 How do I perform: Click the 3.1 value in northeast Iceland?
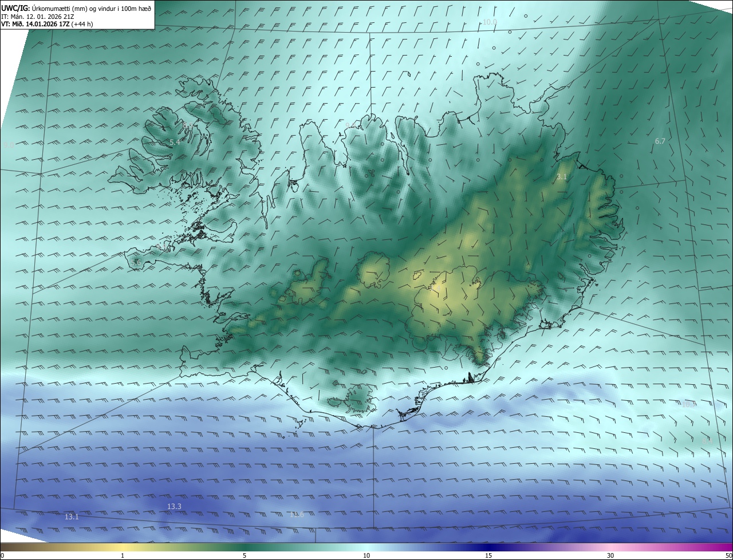coord(562,177)
